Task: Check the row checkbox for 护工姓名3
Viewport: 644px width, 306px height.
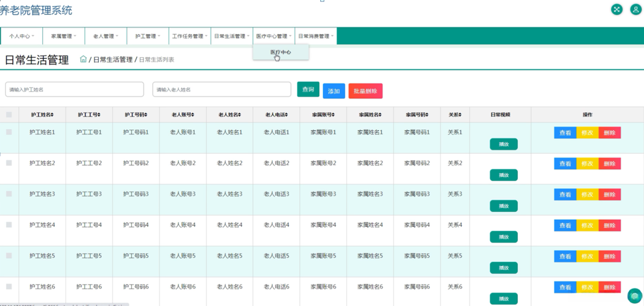Action: click(9, 194)
